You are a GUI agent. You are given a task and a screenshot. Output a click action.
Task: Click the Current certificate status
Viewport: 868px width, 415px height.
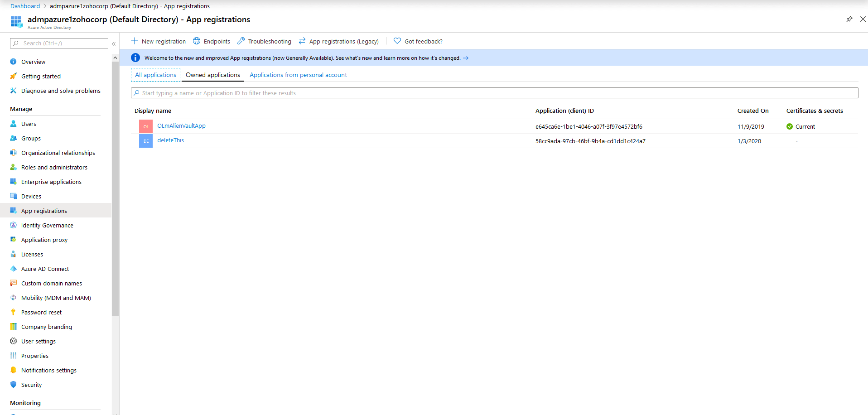pos(800,126)
